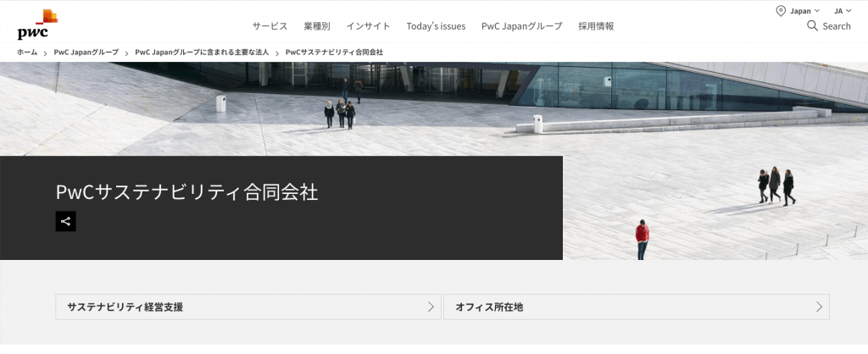Open Today's issues menu

[x=436, y=26]
